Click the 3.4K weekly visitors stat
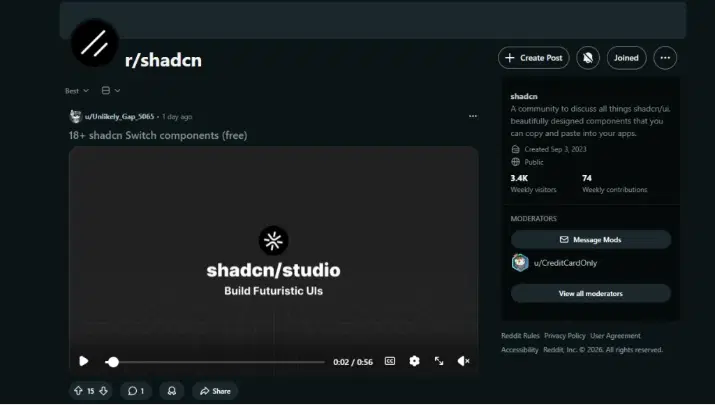715x405 pixels. (x=533, y=183)
